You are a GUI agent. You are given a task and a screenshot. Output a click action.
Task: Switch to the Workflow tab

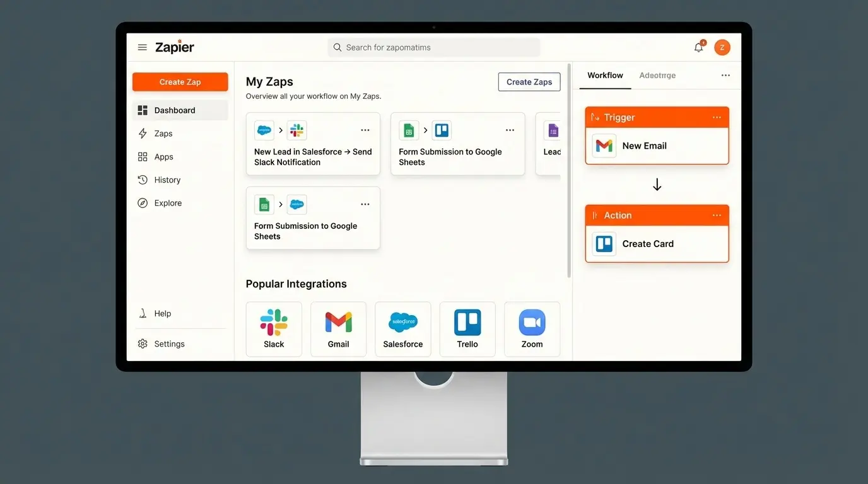(x=604, y=75)
